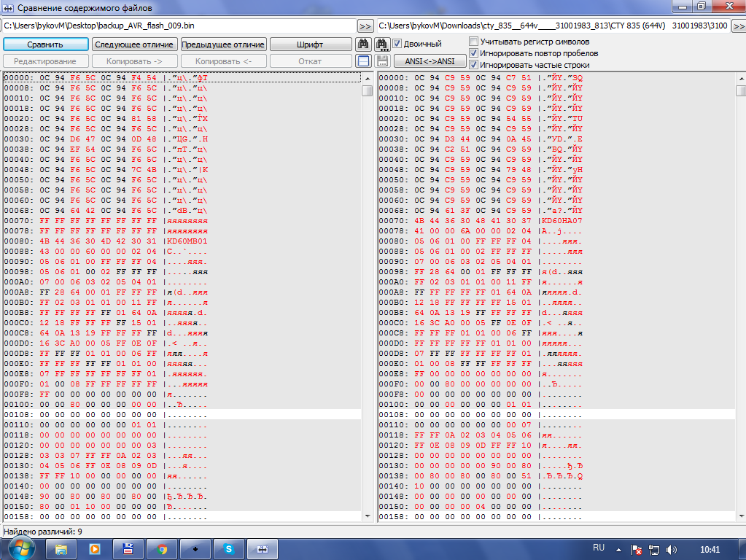
Task: Click the >> button after left file path
Action: (x=365, y=26)
